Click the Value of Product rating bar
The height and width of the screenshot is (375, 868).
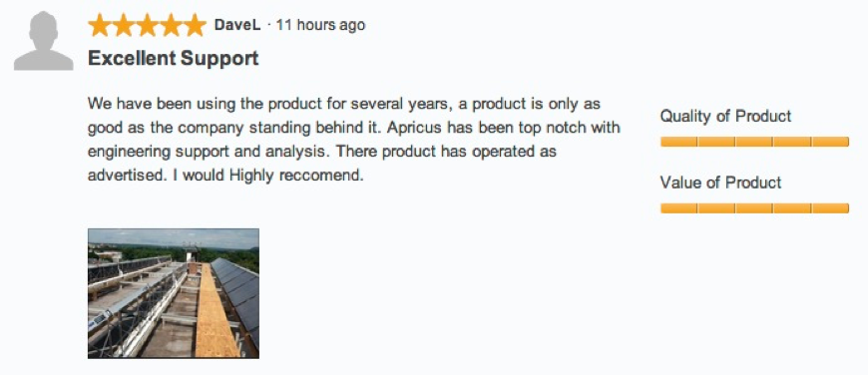(754, 208)
